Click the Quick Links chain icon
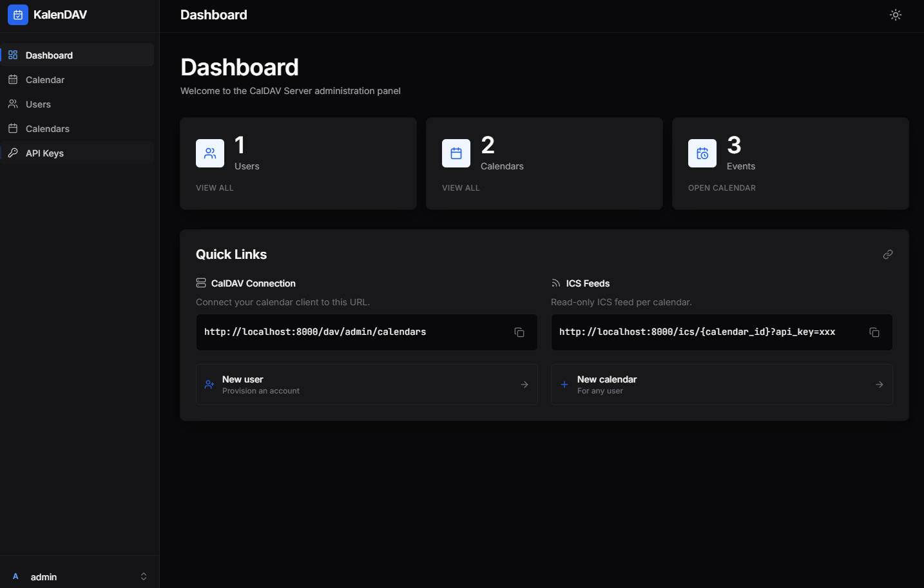The height and width of the screenshot is (588, 924). pyautogui.click(x=888, y=254)
